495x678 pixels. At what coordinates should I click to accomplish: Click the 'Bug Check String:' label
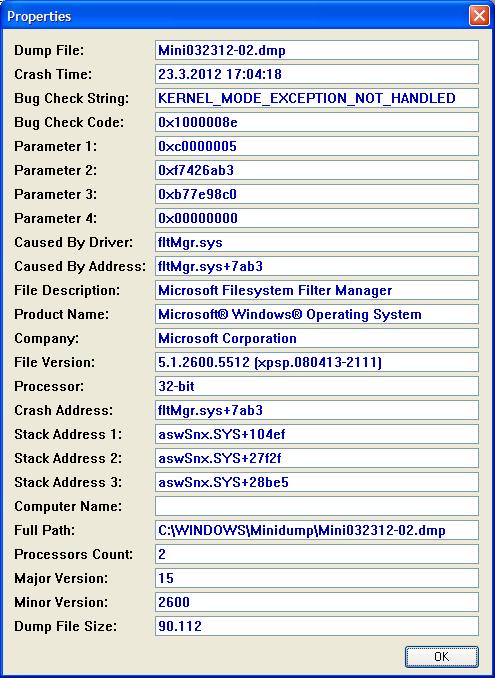click(71, 98)
